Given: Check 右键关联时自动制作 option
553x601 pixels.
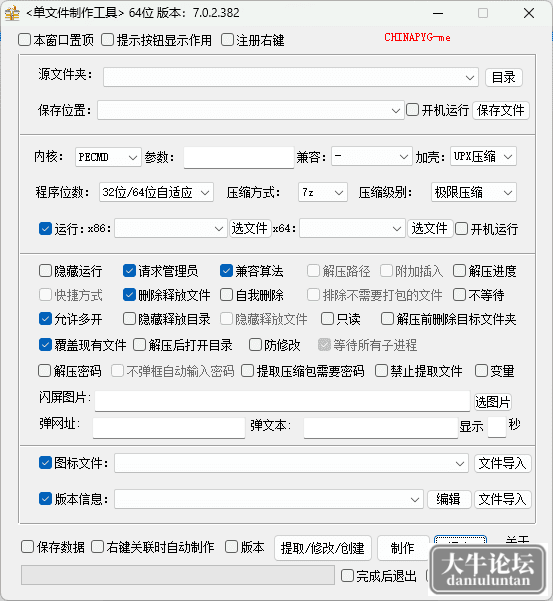Looking at the screenshot, I should [x=98, y=547].
